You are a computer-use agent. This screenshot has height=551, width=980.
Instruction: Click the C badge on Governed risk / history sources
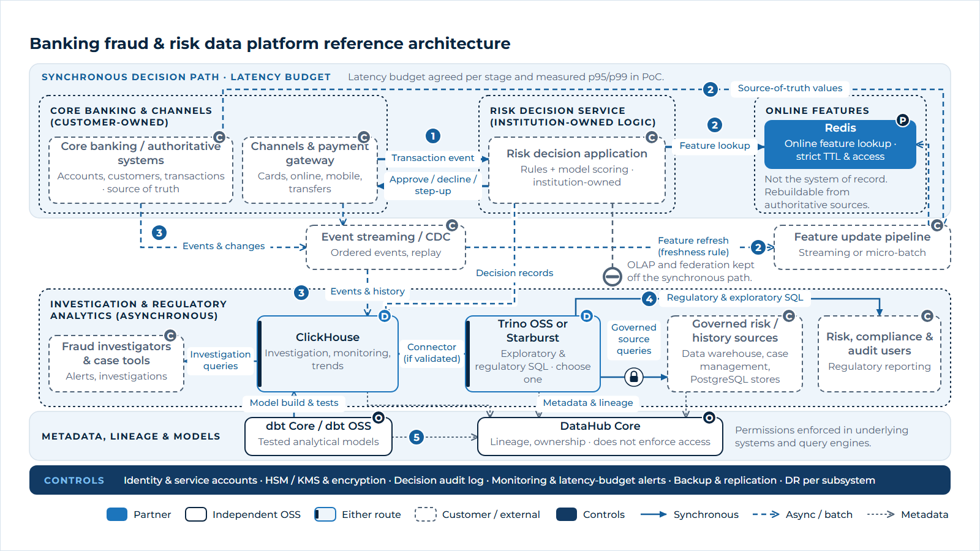789,316
